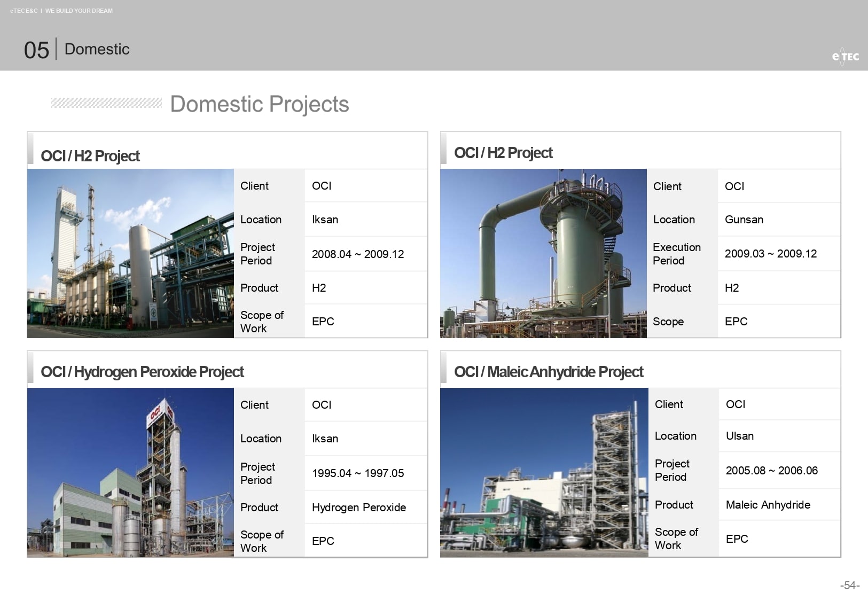Select the period '2008.04 ~ 2009.12'
Screen dimensions: 868x601
(358, 254)
